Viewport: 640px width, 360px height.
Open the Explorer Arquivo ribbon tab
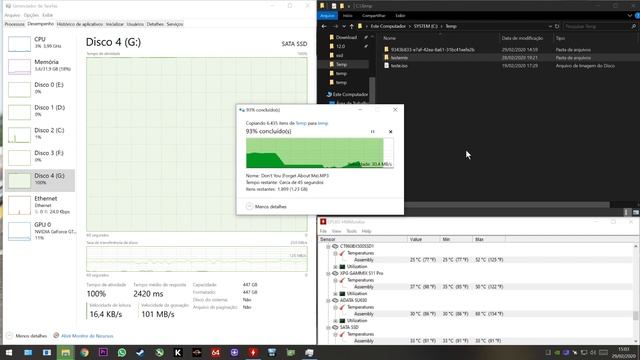327,16
